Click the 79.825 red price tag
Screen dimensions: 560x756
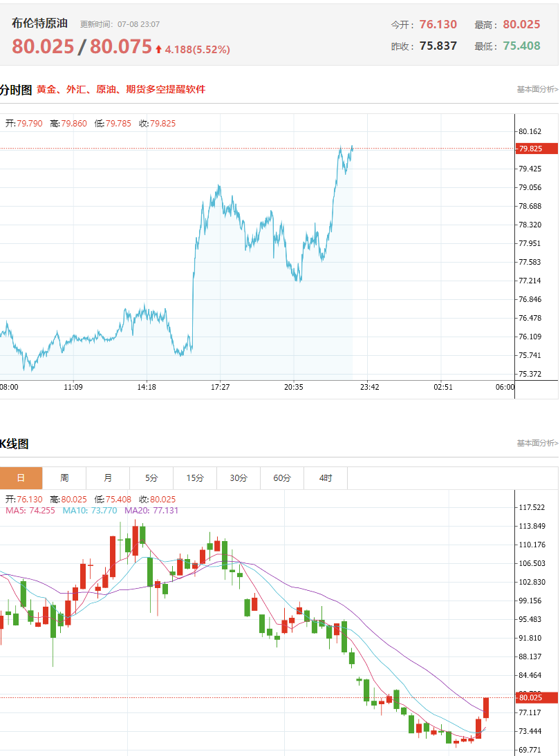[x=536, y=149]
